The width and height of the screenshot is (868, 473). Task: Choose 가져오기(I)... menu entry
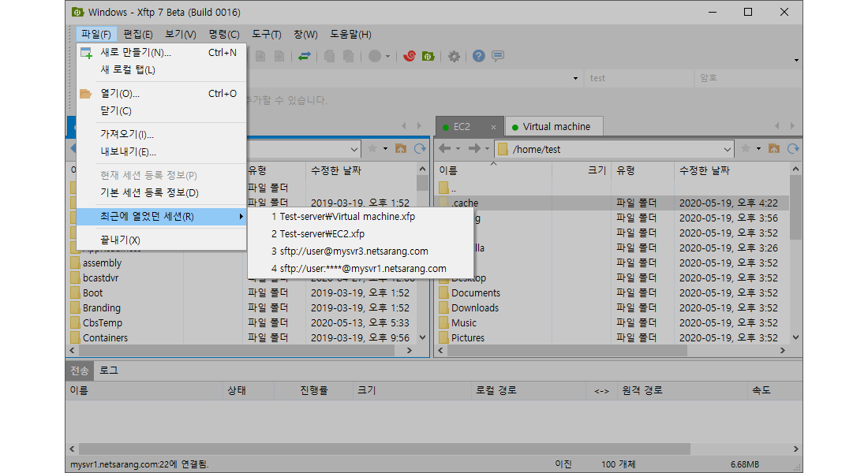161,135
